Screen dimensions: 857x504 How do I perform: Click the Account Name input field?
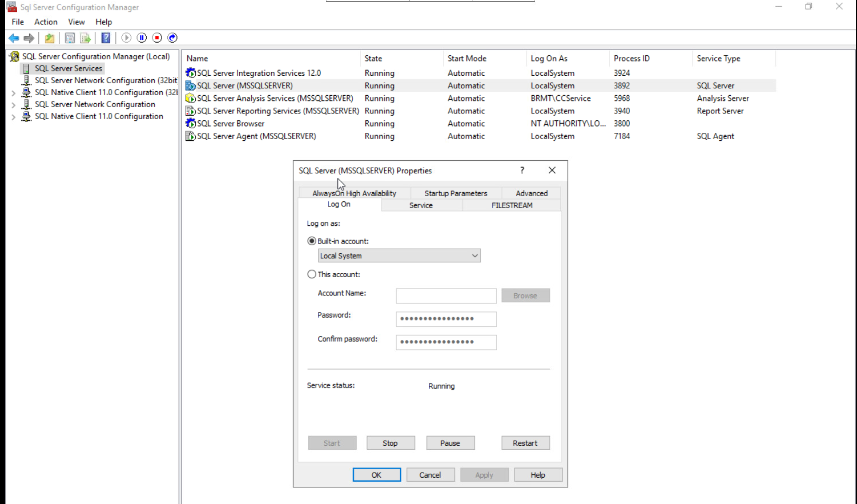(446, 296)
